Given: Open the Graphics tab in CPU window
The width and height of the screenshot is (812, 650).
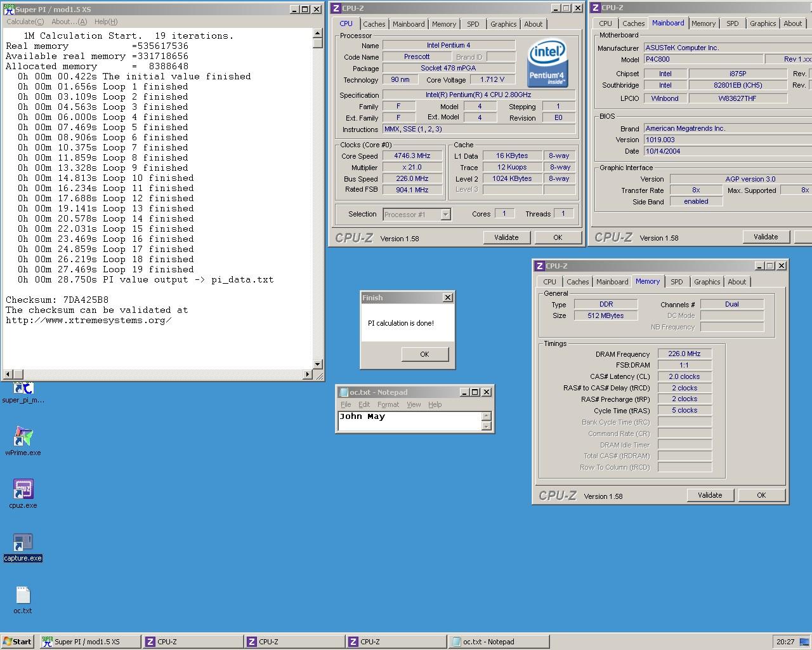Looking at the screenshot, I should [504, 24].
